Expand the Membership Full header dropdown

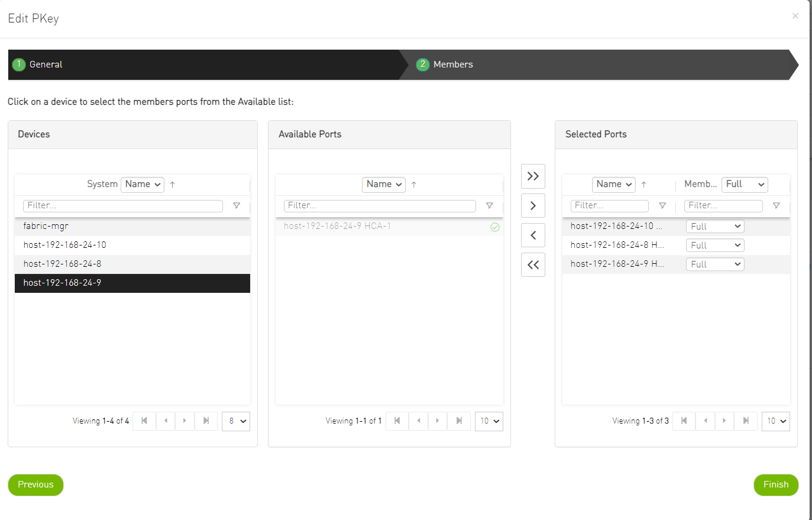[745, 185]
